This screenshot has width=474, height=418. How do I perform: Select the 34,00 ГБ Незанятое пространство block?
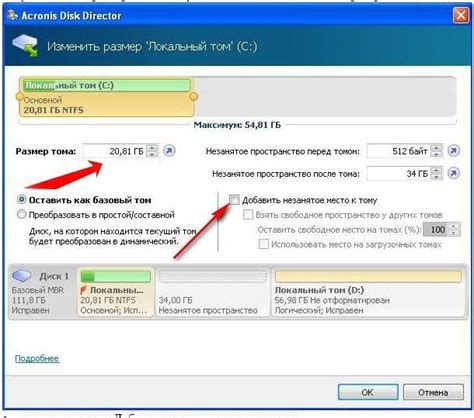click(x=212, y=291)
